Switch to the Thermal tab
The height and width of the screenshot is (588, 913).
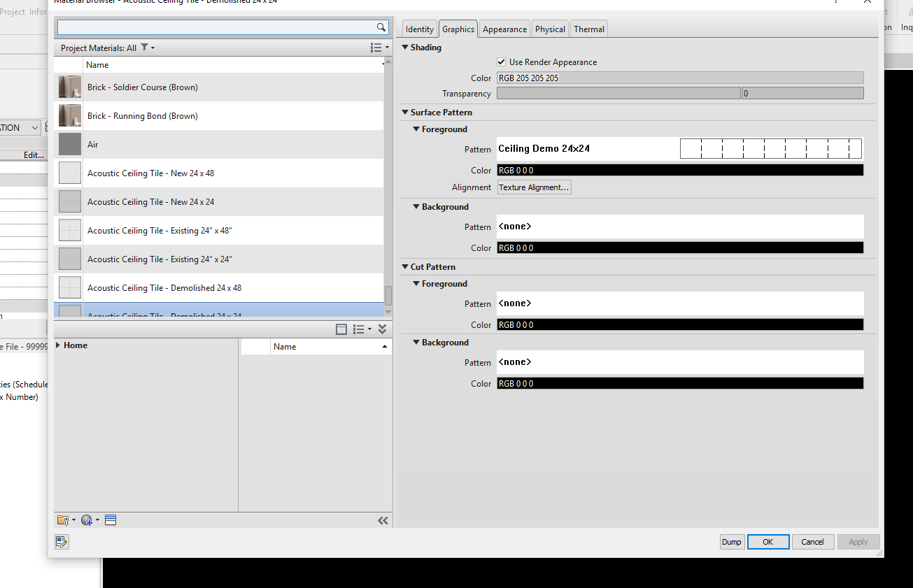[x=588, y=29]
